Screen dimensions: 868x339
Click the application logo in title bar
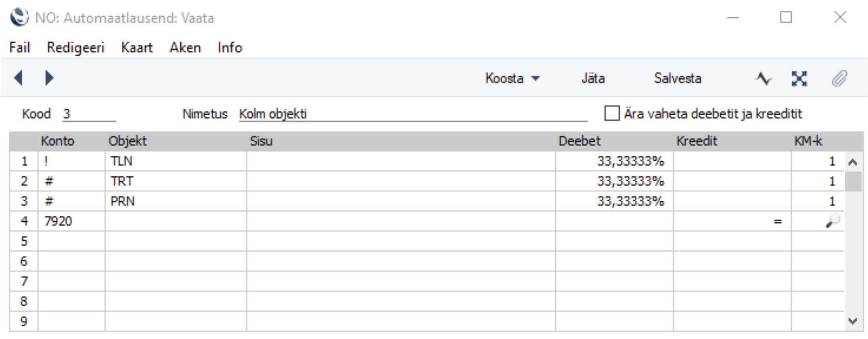coord(19,18)
